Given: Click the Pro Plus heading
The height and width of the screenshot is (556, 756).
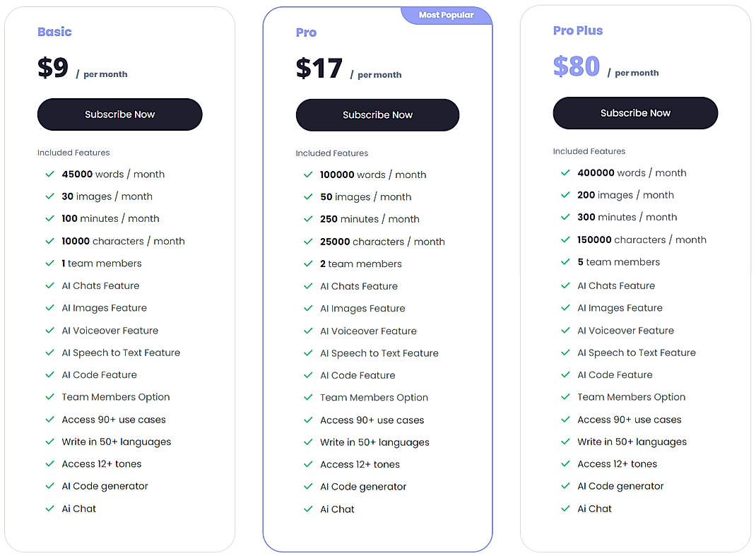Looking at the screenshot, I should click(578, 30).
